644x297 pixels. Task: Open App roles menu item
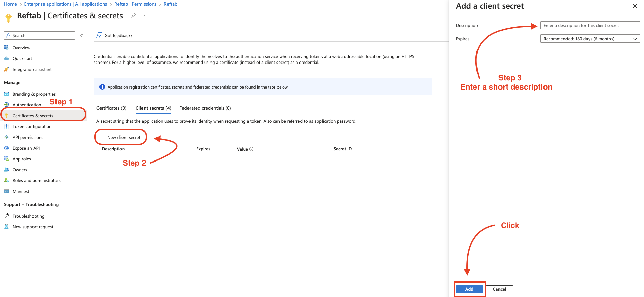coord(22,159)
